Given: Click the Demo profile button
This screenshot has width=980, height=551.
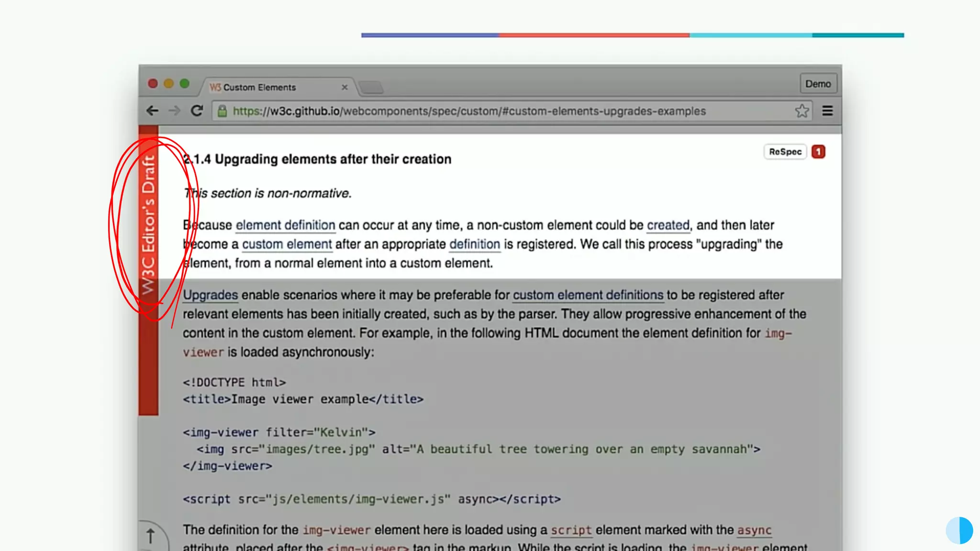Looking at the screenshot, I should pos(818,84).
